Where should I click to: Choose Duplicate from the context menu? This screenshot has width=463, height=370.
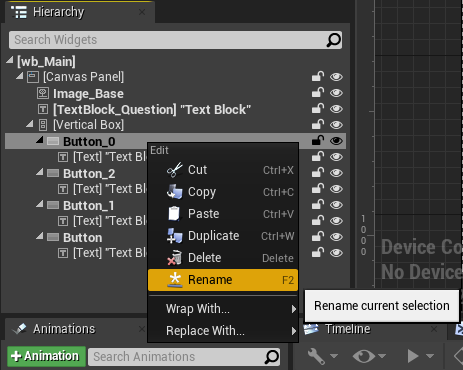(223, 236)
